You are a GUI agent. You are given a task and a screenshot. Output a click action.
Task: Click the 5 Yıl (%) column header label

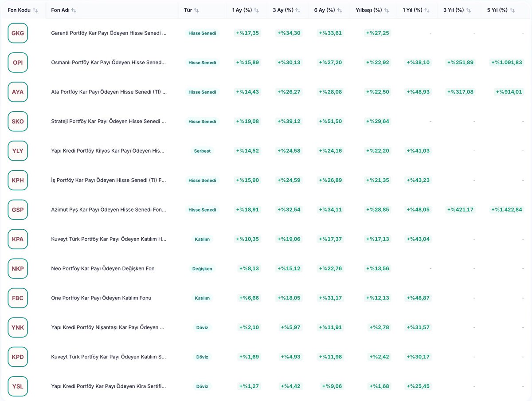[x=497, y=10]
